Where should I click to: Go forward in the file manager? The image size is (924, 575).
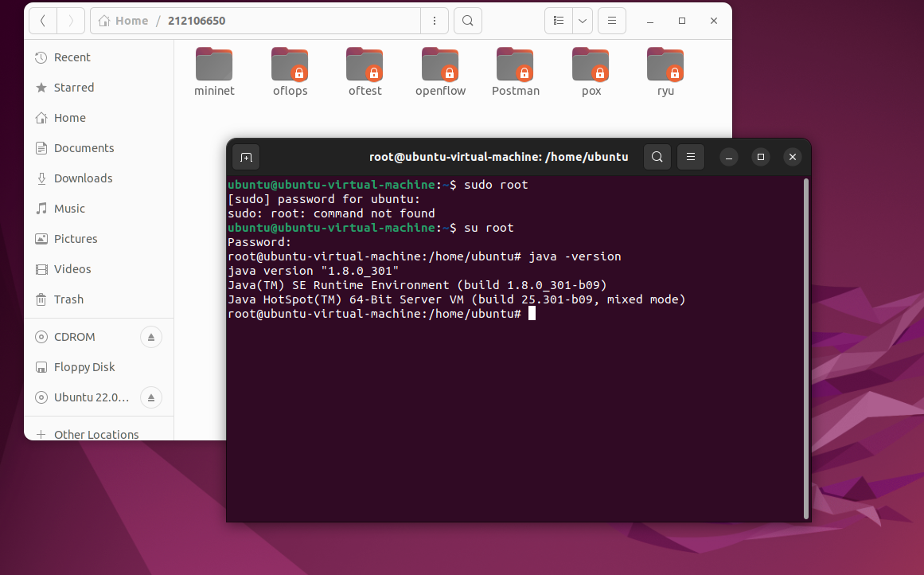(x=71, y=21)
